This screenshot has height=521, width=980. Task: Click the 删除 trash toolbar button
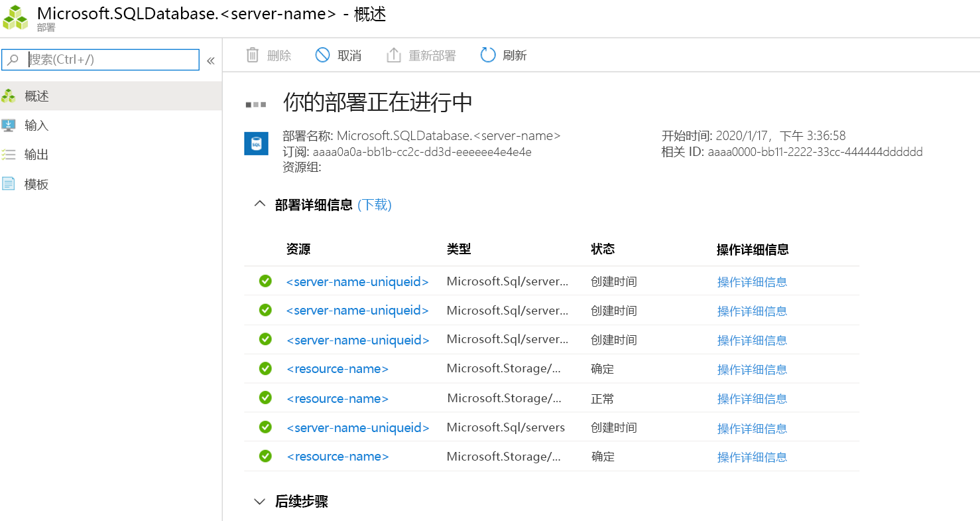pyautogui.click(x=269, y=55)
